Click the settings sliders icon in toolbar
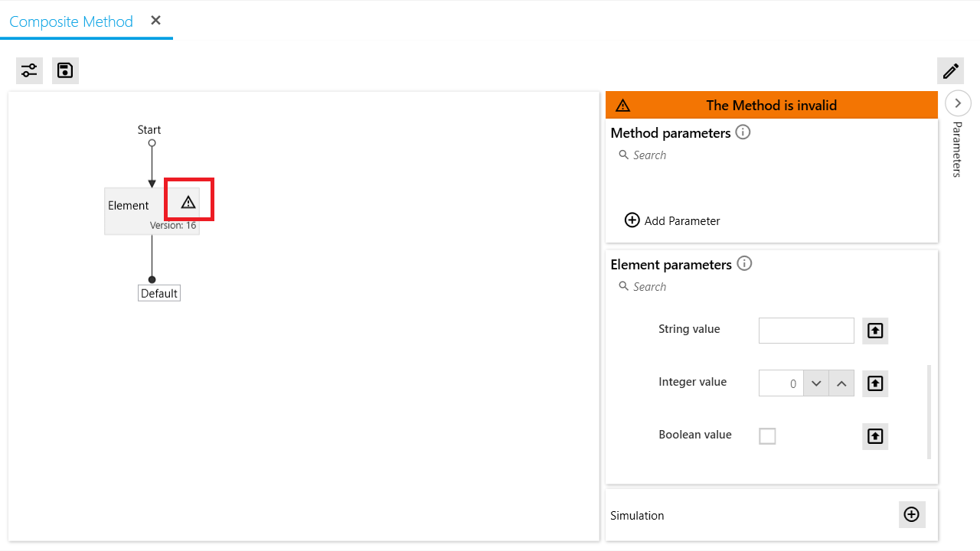The image size is (980, 551). 29,70
